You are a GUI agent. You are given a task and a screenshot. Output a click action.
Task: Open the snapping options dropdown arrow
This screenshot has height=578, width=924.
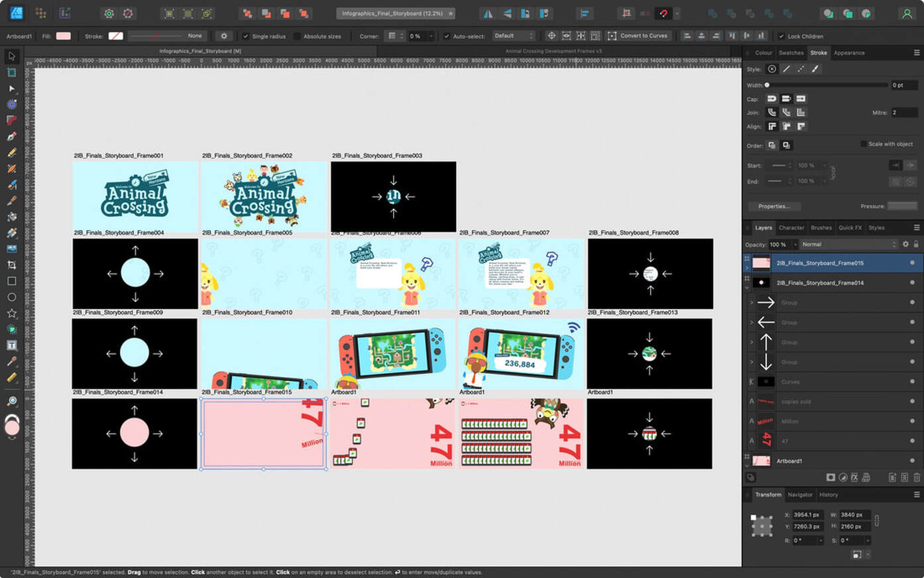677,13
